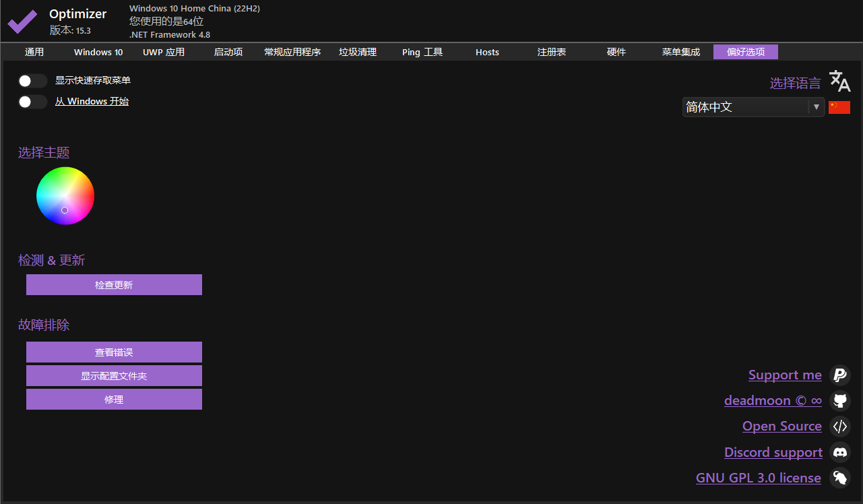Go to the UWP 应用 tab
This screenshot has height=504, width=863.
164,52
